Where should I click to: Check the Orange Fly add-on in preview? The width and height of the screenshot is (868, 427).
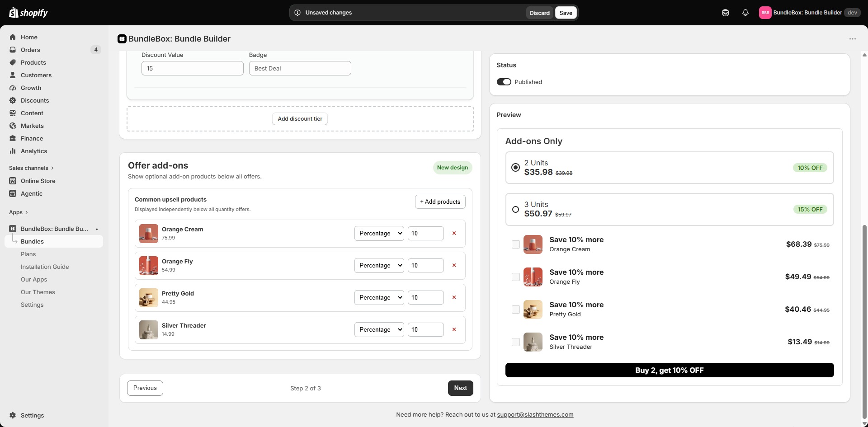point(515,277)
